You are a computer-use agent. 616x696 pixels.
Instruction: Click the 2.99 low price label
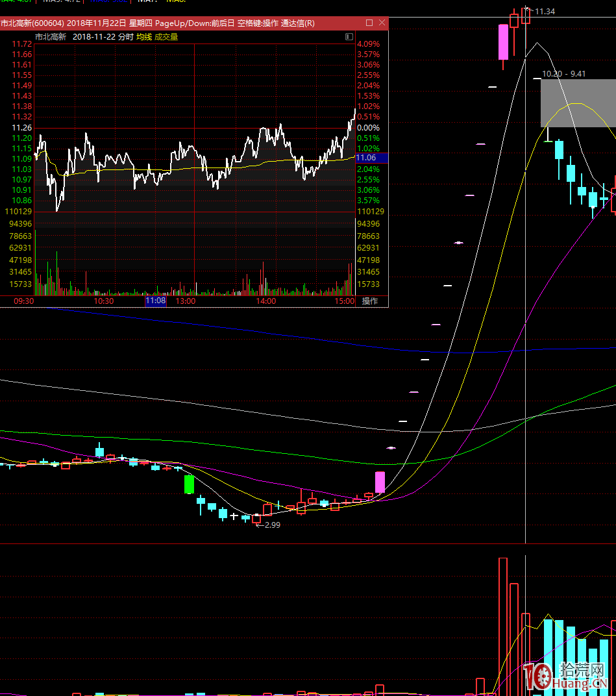272,525
